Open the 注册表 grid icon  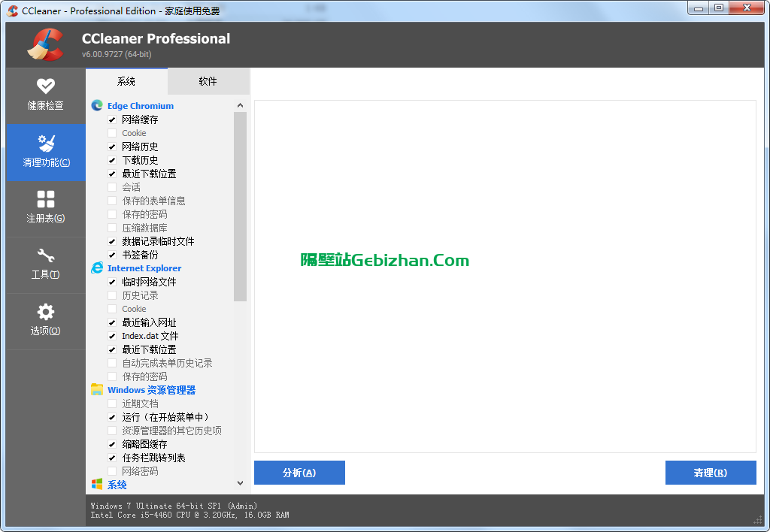coord(46,199)
